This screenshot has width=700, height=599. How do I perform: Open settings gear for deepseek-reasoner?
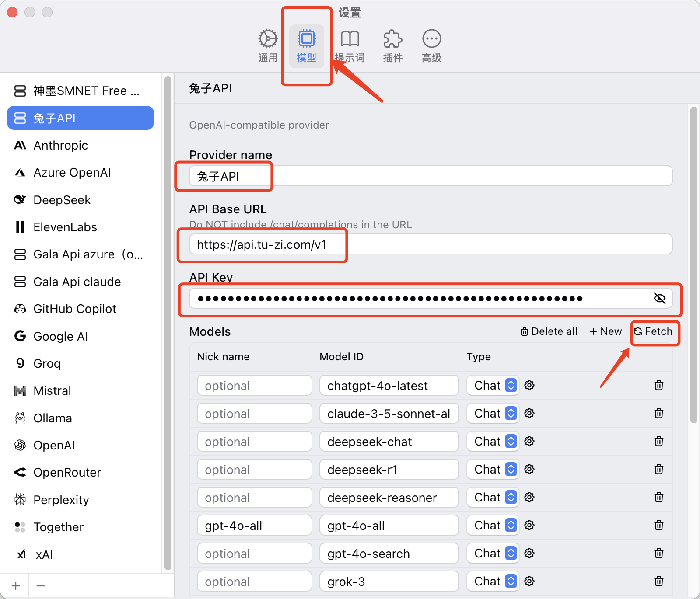pos(529,497)
